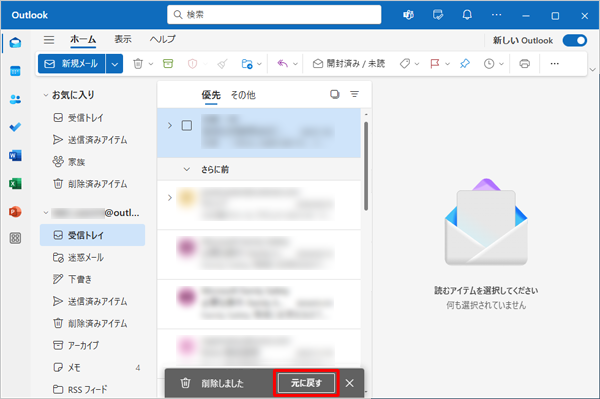
Task: Open the Reply options dropdown arrow
Action: 295,64
